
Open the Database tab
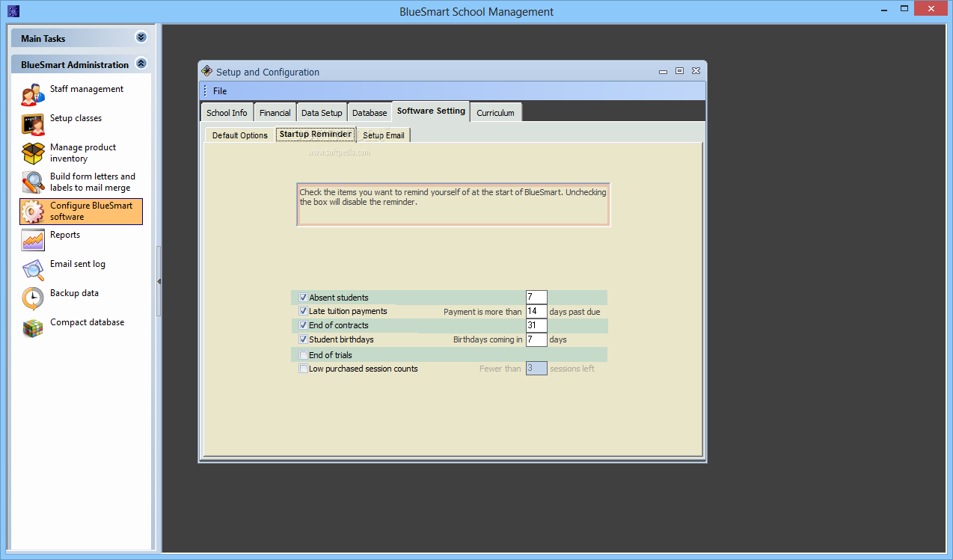[370, 113]
